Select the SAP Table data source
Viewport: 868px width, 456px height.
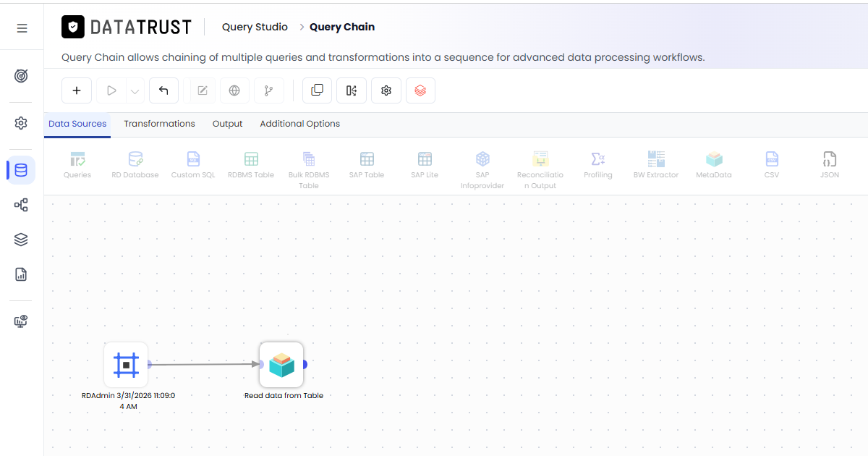coord(367,165)
